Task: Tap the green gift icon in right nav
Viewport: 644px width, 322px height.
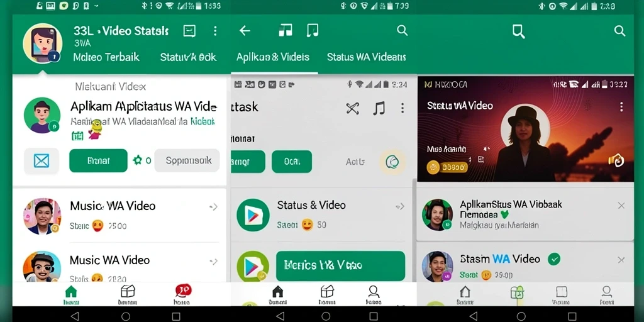Action: [517, 293]
